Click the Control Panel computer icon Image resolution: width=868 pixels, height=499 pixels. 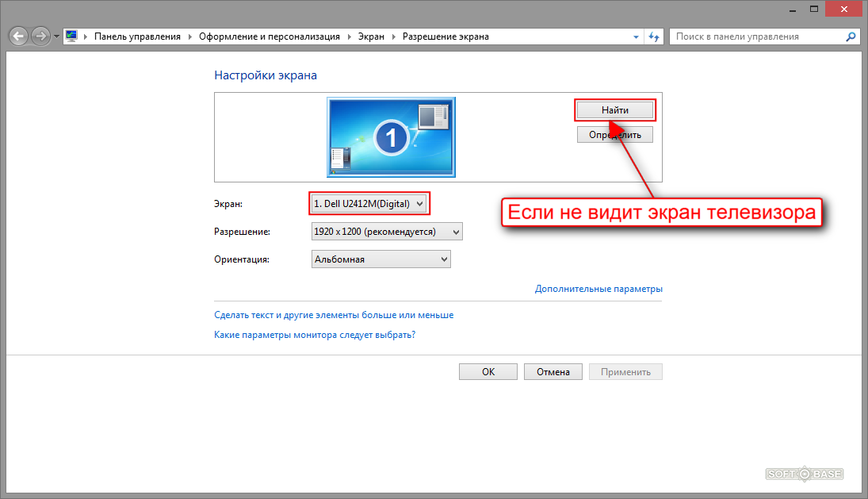(71, 36)
